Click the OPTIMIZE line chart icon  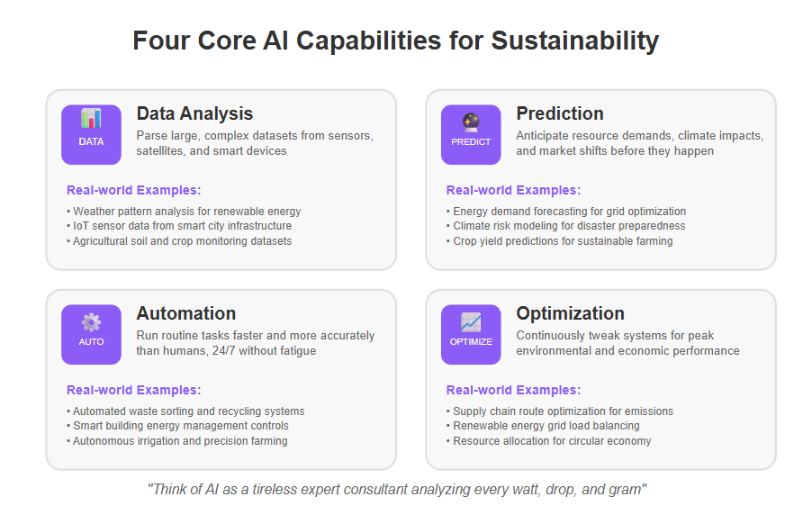(471, 335)
